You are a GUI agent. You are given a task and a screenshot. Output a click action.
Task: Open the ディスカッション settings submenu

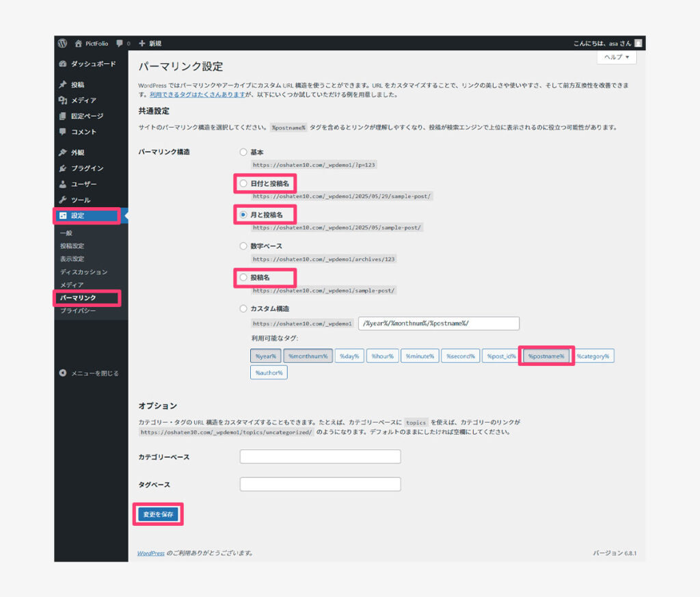point(83,272)
